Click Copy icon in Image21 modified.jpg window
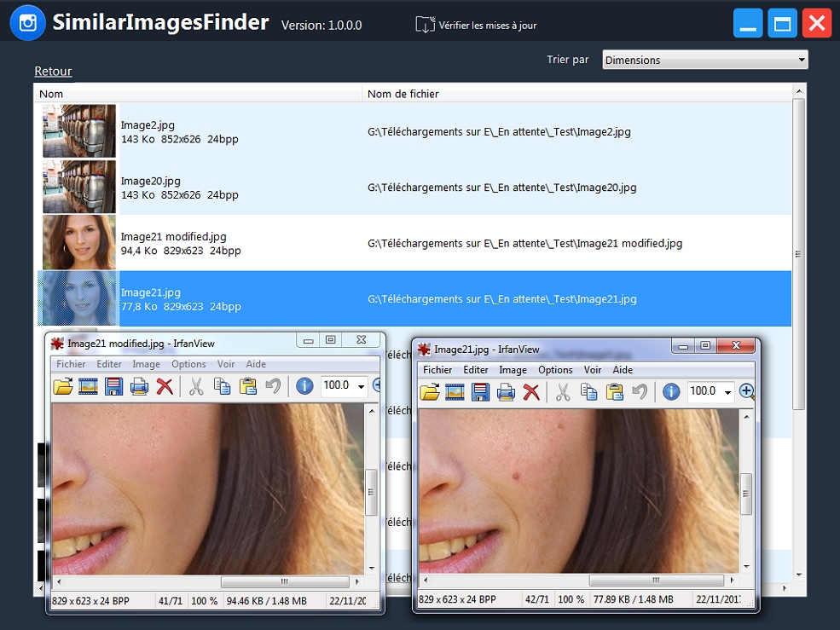This screenshot has width=840, height=630. point(223,385)
